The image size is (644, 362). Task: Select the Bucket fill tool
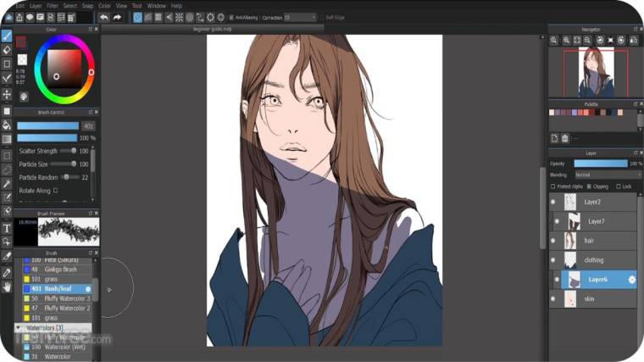pyautogui.click(x=7, y=125)
